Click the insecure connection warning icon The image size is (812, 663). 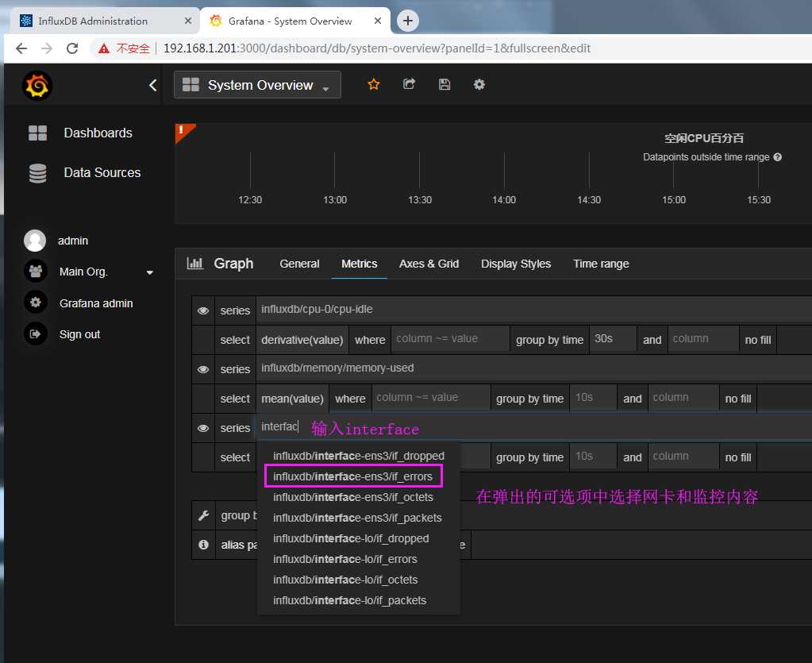[104, 48]
